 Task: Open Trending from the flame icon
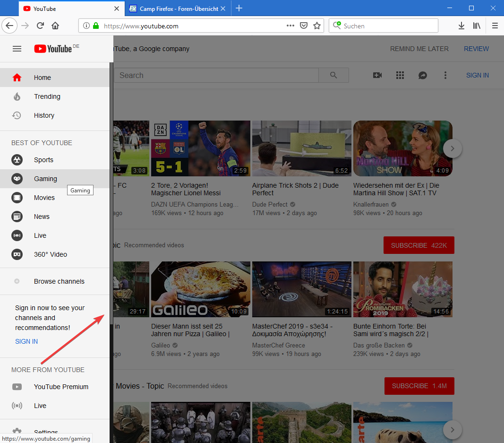click(17, 96)
